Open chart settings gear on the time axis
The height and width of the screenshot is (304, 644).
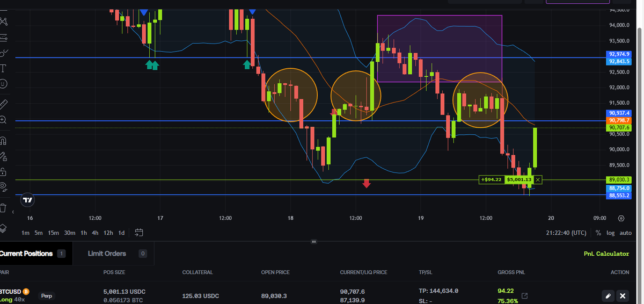(621, 218)
